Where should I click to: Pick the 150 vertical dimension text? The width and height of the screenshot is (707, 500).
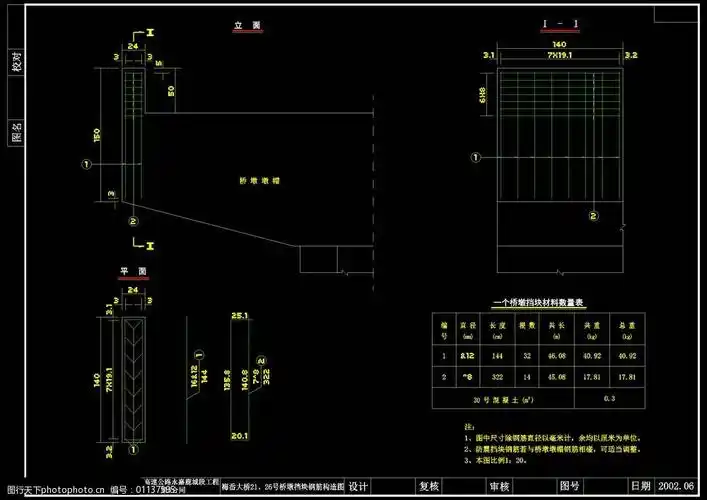tap(97, 135)
